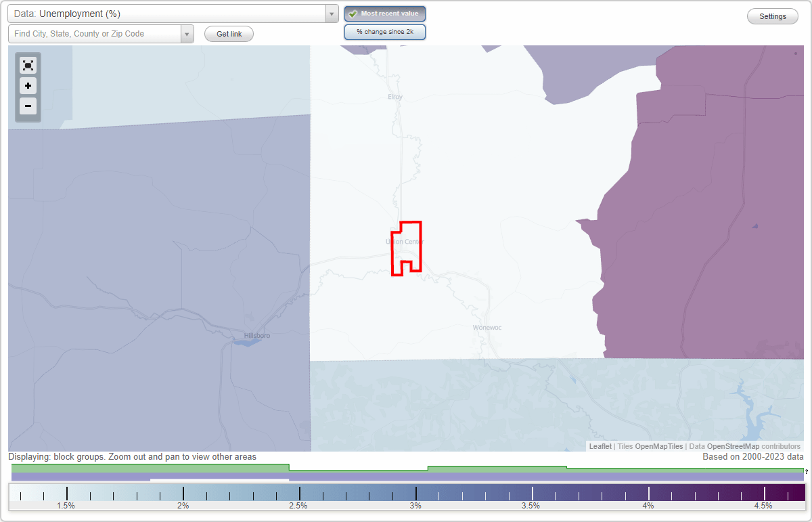The width and height of the screenshot is (812, 522).
Task: Click the dropdown arrow beside Unemployment (%)
Action: tap(331, 14)
